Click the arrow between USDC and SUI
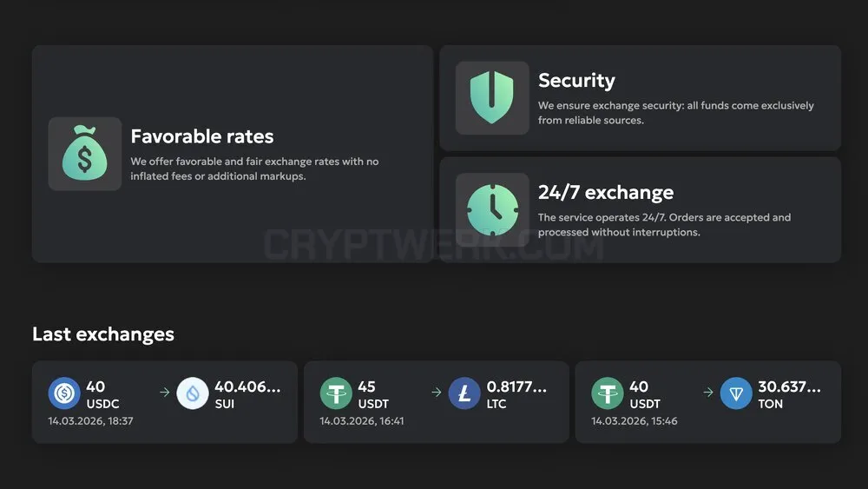 coord(164,392)
